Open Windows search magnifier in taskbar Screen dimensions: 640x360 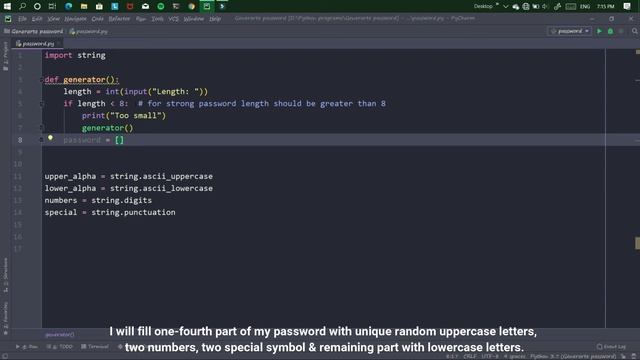point(22,6)
